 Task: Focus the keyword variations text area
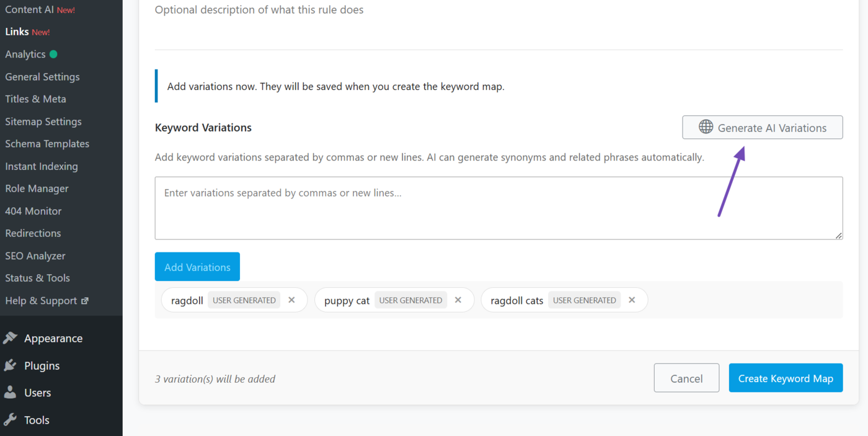pos(498,208)
